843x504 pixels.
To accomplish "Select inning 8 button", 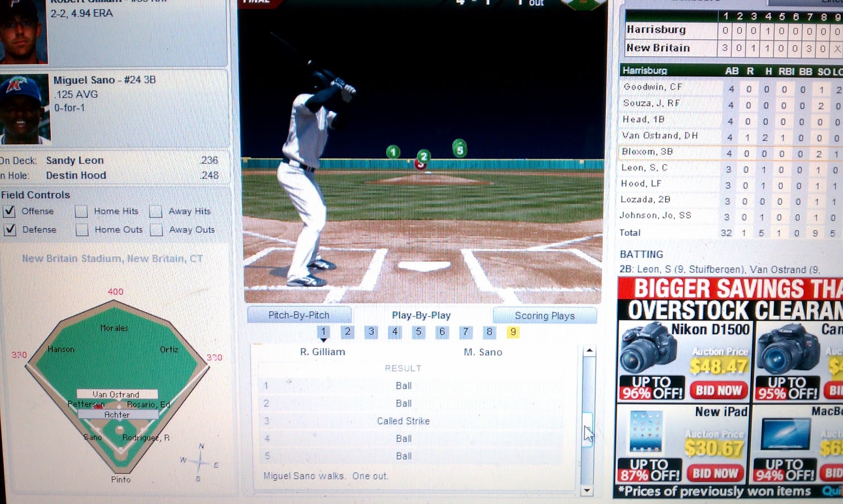I will [489, 332].
